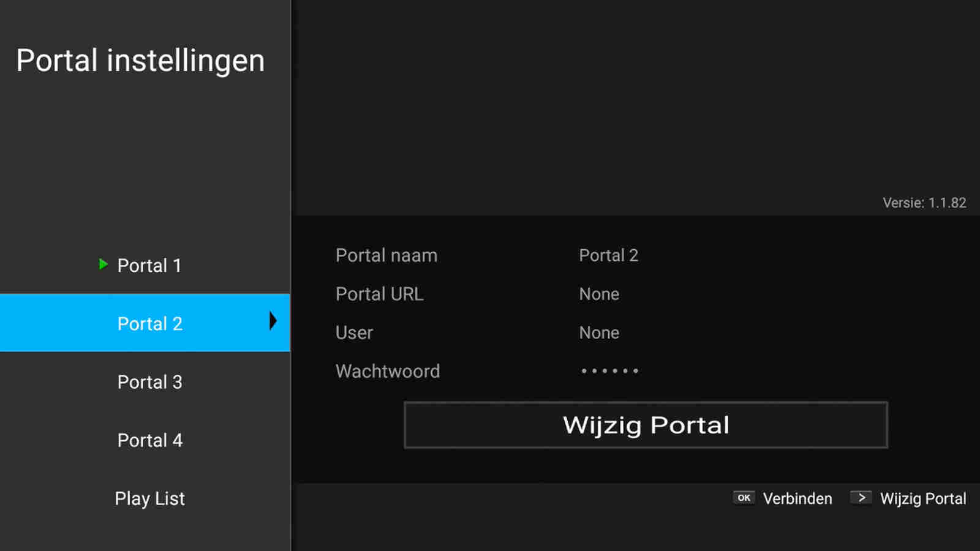Click the Wijzig Portal hint in footer
Image resolution: width=980 pixels, height=551 pixels.
[922, 499]
